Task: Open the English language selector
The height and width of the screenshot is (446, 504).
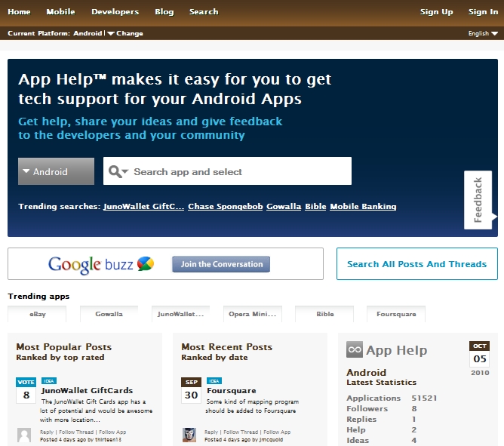Action: click(483, 33)
